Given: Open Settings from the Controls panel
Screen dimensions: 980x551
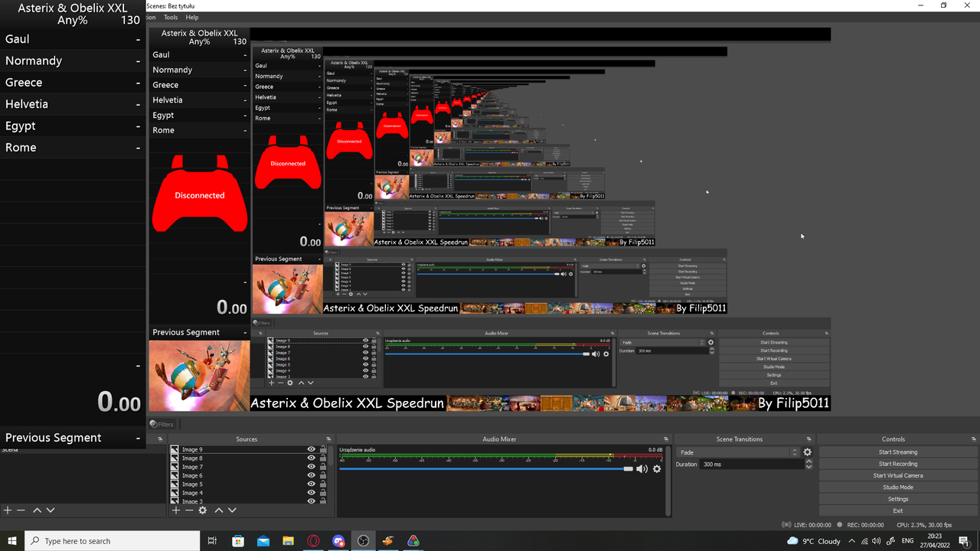Looking at the screenshot, I should (898, 499).
